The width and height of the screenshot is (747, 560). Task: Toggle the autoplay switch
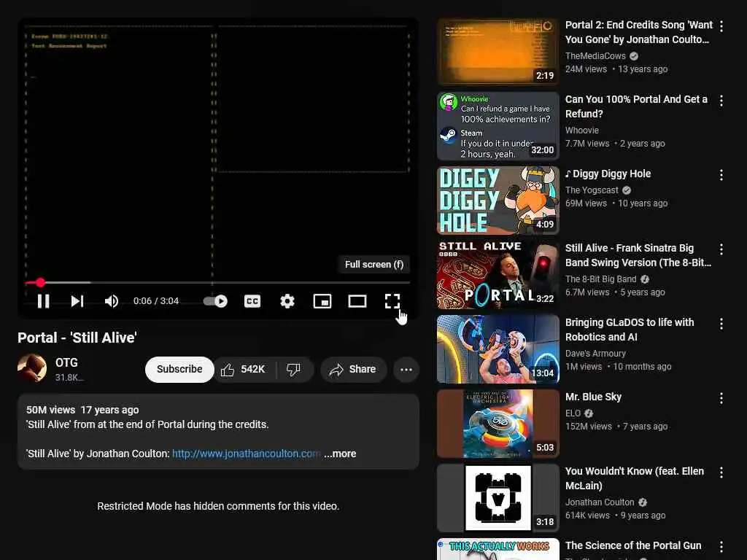[215, 301]
